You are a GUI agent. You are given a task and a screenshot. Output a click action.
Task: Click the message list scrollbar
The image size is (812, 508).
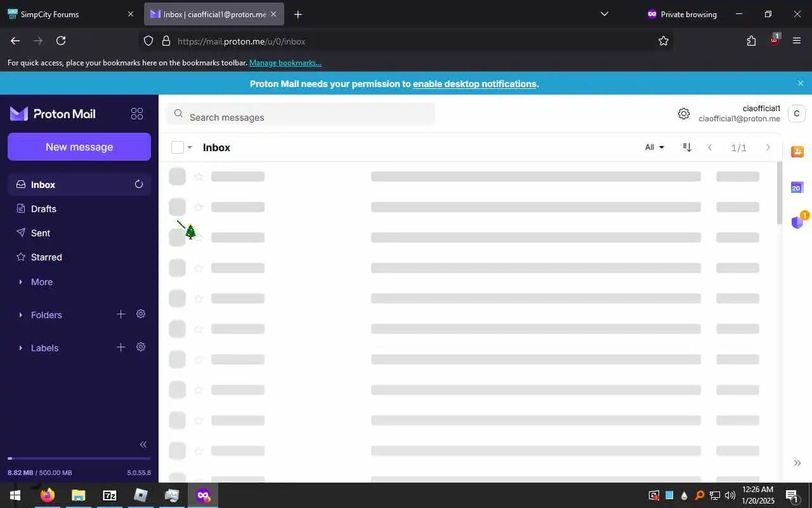[780, 192]
